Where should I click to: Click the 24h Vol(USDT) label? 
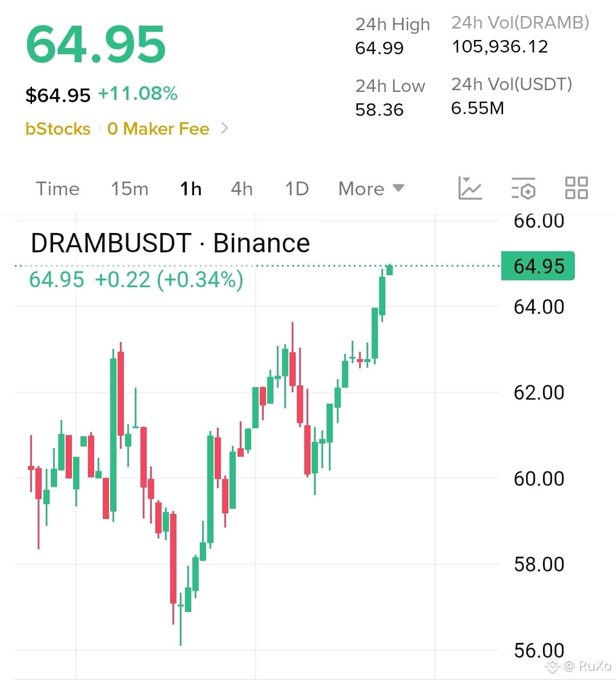coord(512,84)
